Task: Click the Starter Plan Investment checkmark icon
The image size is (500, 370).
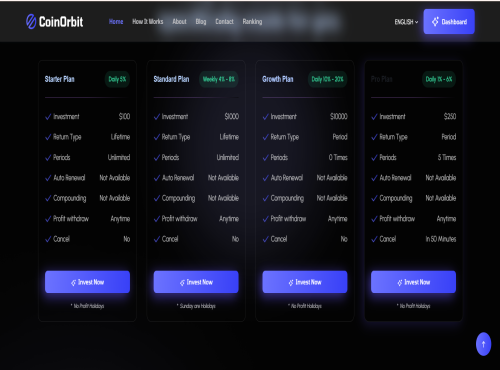Action: [x=48, y=117]
